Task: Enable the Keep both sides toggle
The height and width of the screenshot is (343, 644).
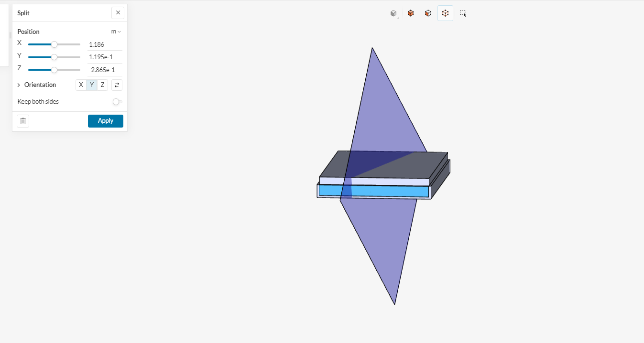Action: (x=116, y=102)
